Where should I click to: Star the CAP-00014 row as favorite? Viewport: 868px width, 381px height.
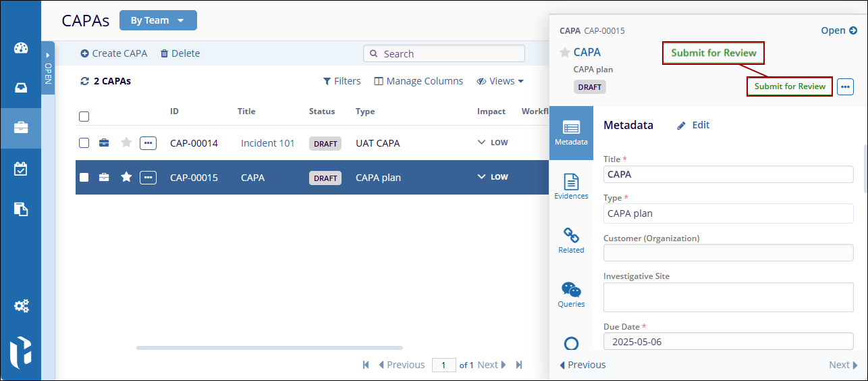(126, 143)
